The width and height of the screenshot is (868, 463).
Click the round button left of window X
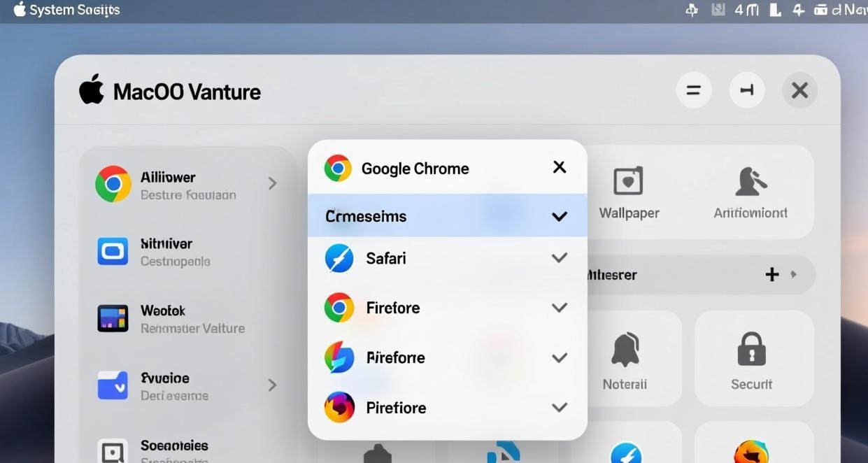(x=747, y=90)
